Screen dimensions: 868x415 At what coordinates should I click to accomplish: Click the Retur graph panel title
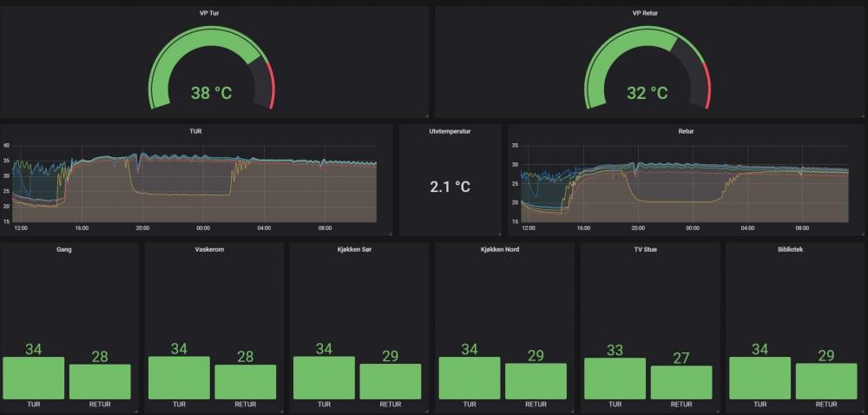point(687,131)
